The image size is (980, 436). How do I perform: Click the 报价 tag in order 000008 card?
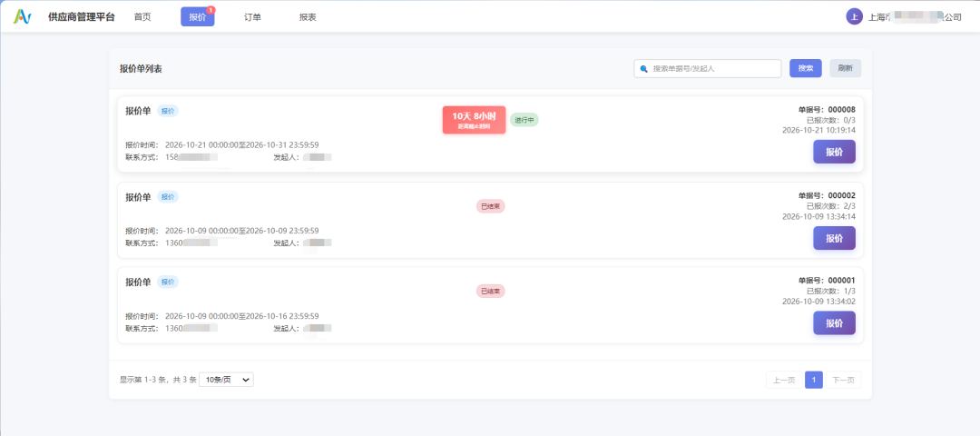pos(168,111)
